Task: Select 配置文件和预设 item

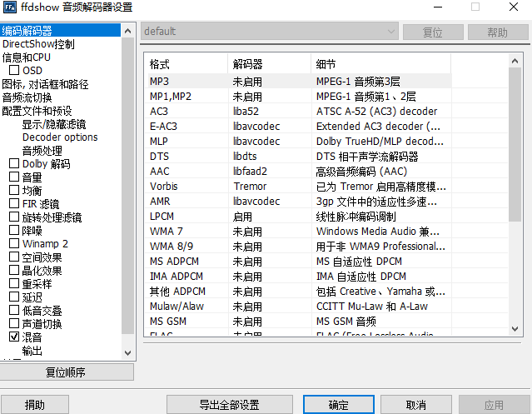Action: coord(37,111)
